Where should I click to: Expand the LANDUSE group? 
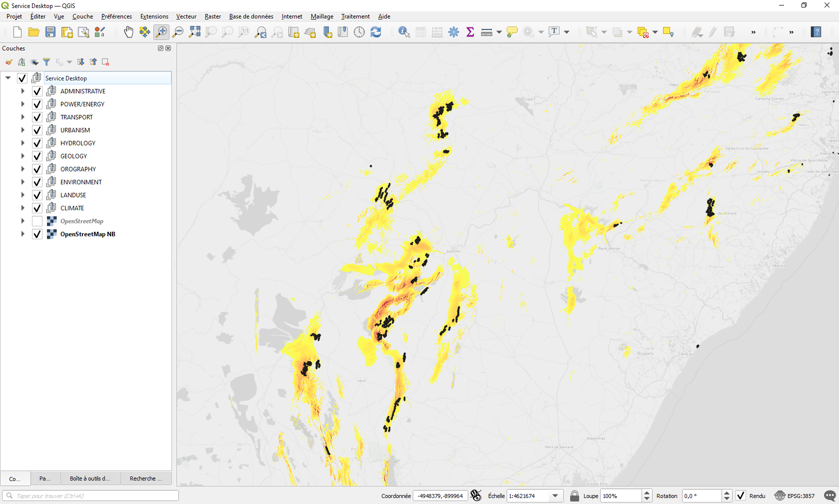pyautogui.click(x=22, y=195)
